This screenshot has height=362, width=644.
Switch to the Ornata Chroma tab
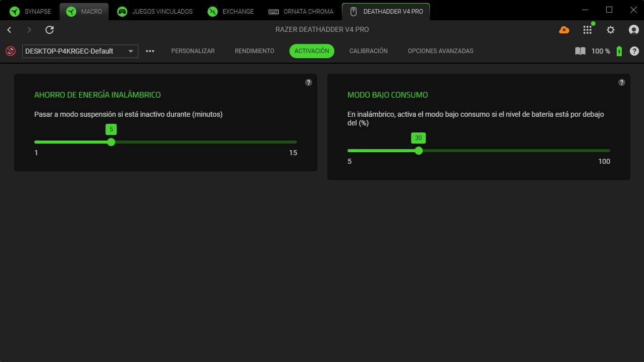tap(301, 11)
